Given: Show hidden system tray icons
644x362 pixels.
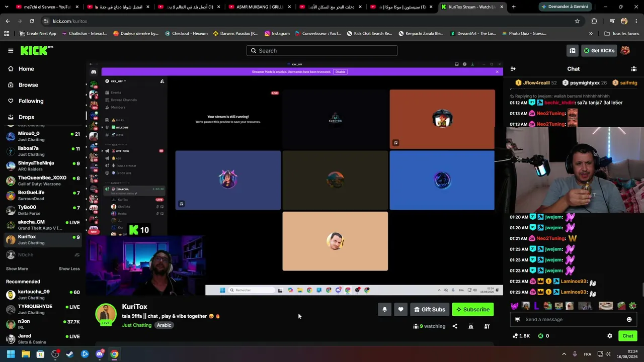Looking at the screenshot, I should click(564, 354).
